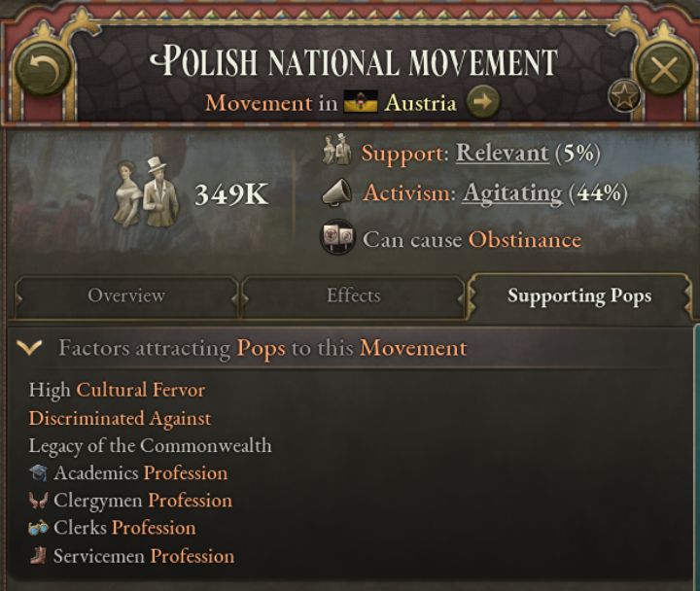
Task: Click the Agitating activism link
Action: coord(511,192)
